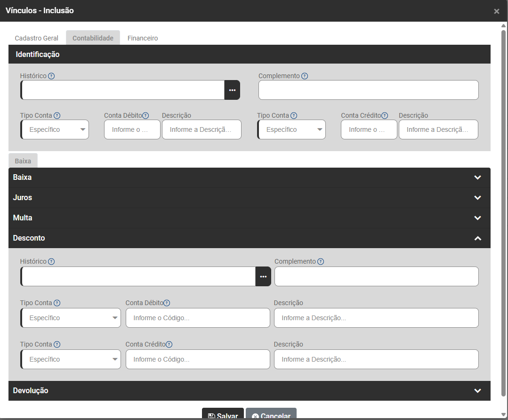This screenshot has height=420, width=508.
Task: Show help for Tipo Conta beside Desconto Conta Crédito
Action: (57, 345)
